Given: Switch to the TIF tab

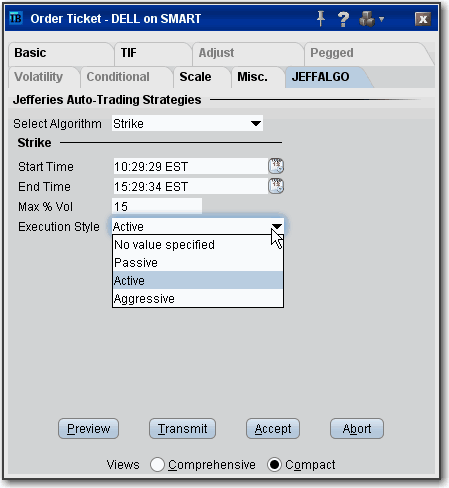Looking at the screenshot, I should (x=153, y=53).
